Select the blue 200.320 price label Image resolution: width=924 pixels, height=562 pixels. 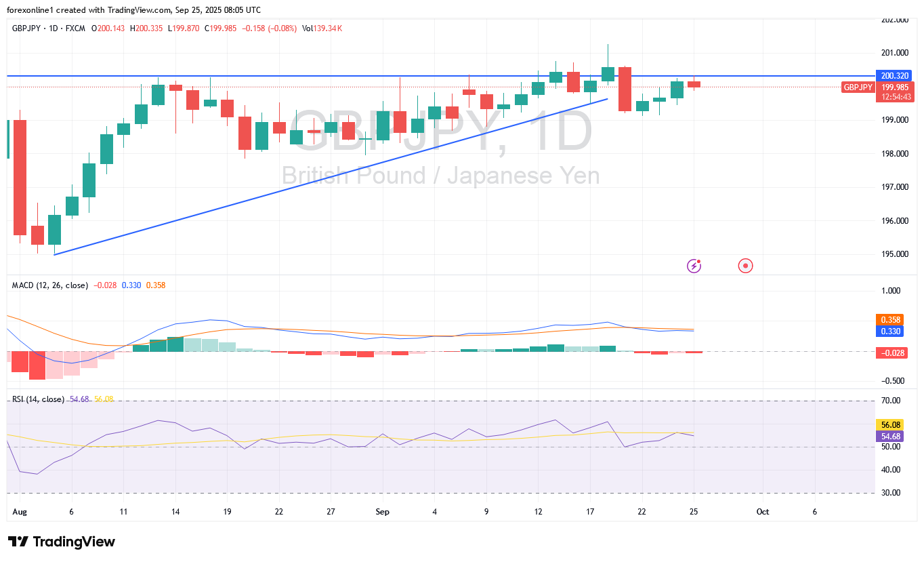pos(893,76)
